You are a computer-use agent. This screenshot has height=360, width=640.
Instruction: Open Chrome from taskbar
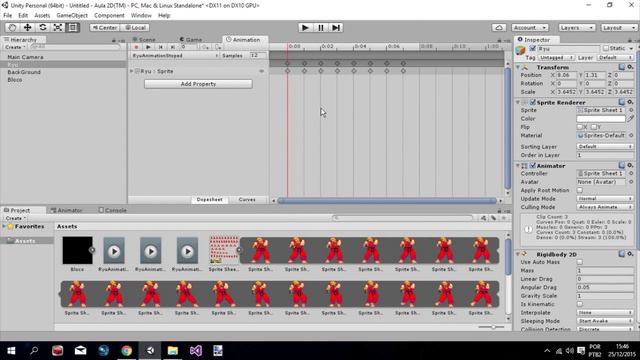[x=127, y=350]
